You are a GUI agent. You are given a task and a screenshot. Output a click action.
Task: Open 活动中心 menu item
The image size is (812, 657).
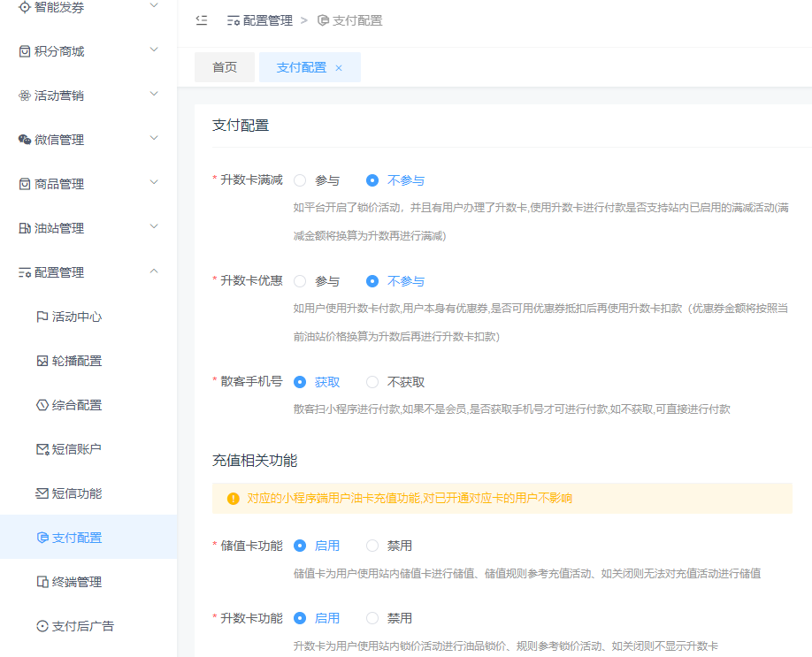[x=88, y=317]
